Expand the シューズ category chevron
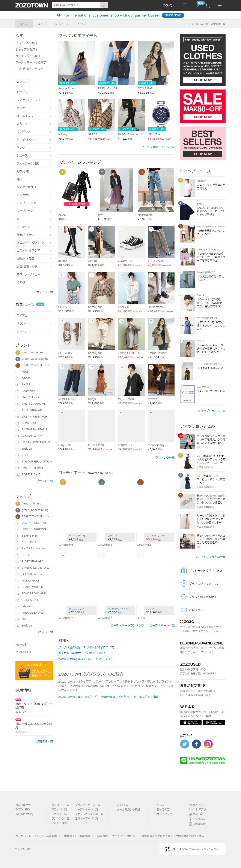The image size is (241, 868). pos(50,156)
